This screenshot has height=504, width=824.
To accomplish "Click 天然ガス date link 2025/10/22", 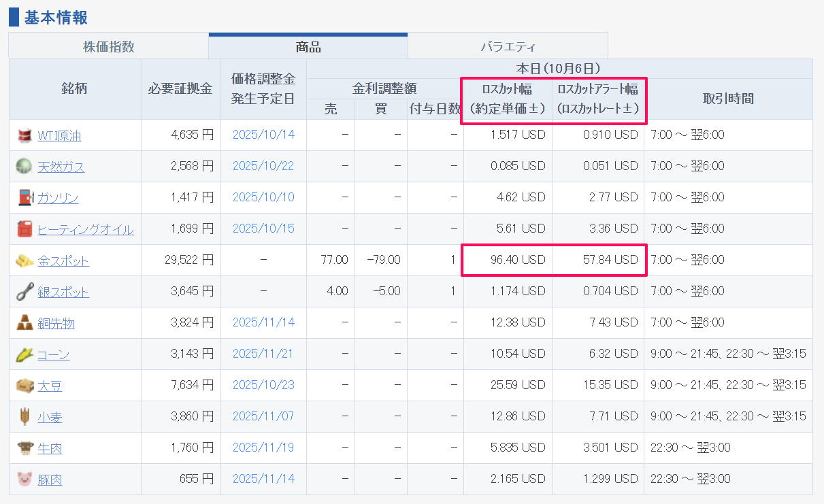I will [263, 166].
